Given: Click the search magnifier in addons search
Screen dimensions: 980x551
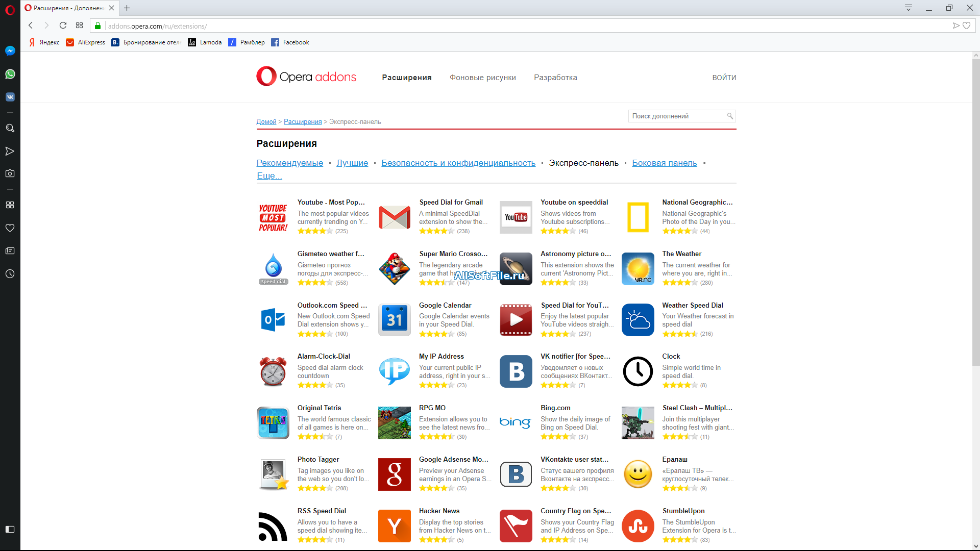Looking at the screenshot, I should click(x=730, y=116).
